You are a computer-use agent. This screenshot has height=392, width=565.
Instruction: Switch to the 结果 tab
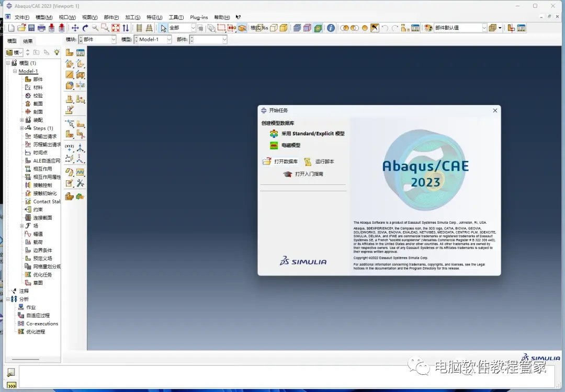28,41
